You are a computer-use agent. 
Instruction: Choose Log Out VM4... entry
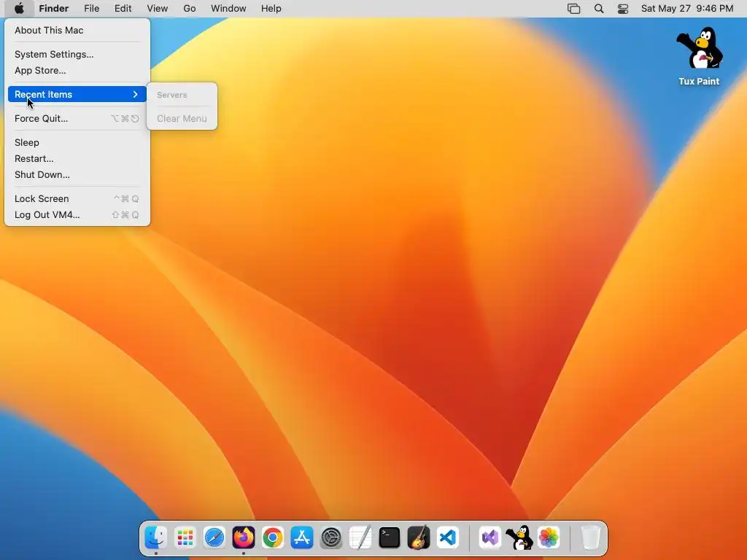(77, 215)
